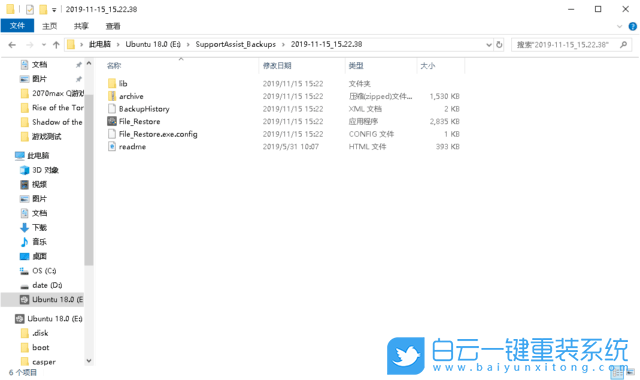Open the quick access toolbar customize dropdown

coord(54,9)
